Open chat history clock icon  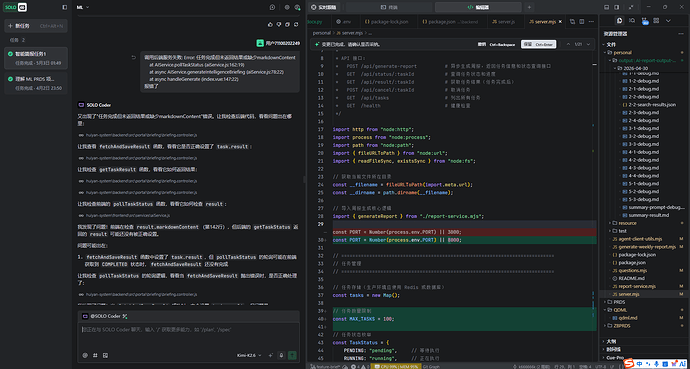pos(272,7)
